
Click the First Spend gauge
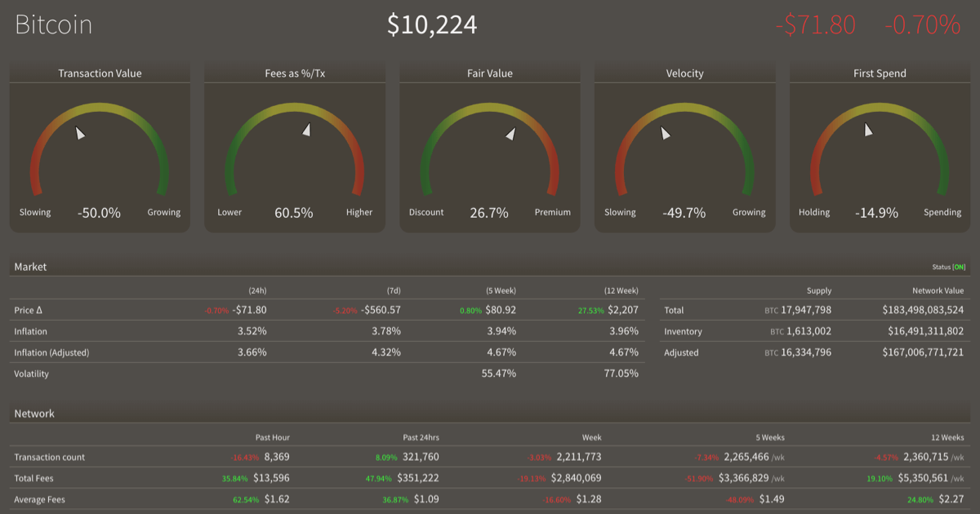[880, 147]
